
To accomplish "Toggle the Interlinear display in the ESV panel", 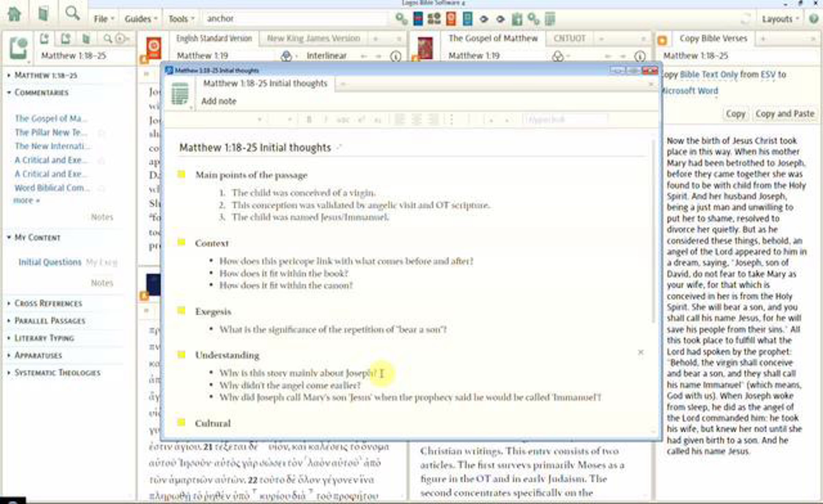I will point(326,56).
